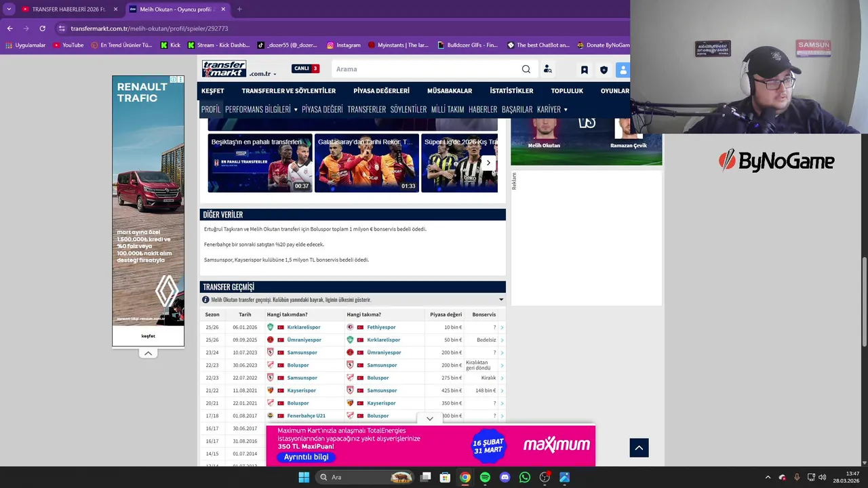Open the user account profile icon
This screenshot has width=868, height=488.
623,70
